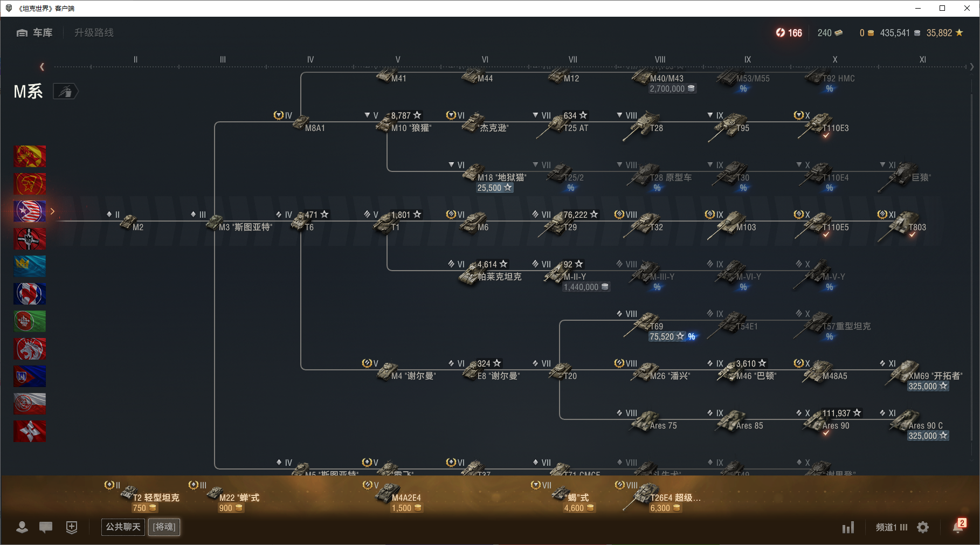Select the Italy nation flag
This screenshot has width=980, height=545.
click(x=30, y=321)
